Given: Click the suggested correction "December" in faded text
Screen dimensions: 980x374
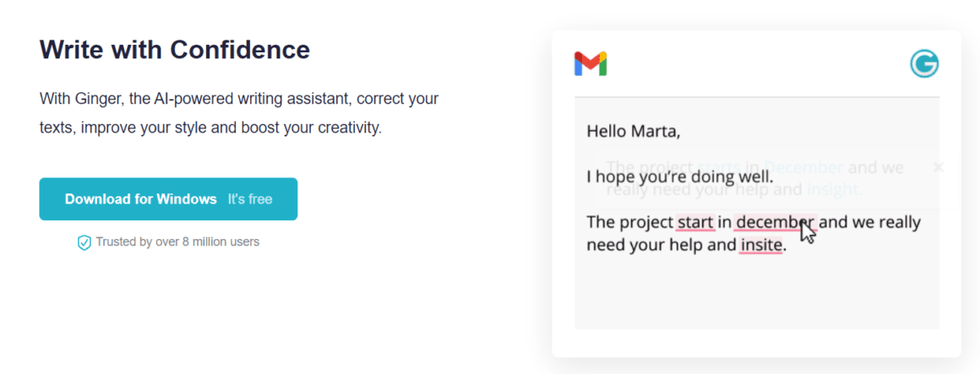Looking at the screenshot, I should click(x=803, y=167).
